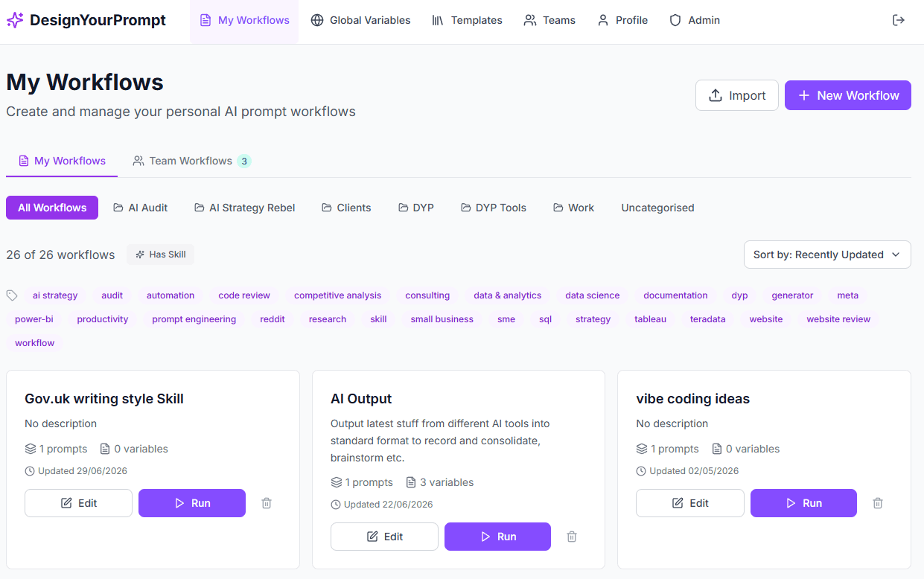Open the Sort by Recently Updated dropdown
This screenshot has width=924, height=579.
827,255
